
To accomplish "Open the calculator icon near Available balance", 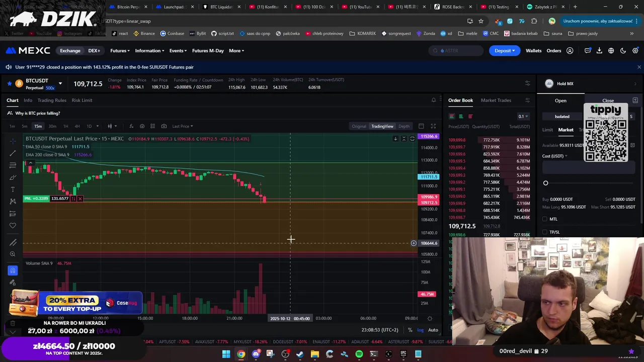I will pos(632,145).
